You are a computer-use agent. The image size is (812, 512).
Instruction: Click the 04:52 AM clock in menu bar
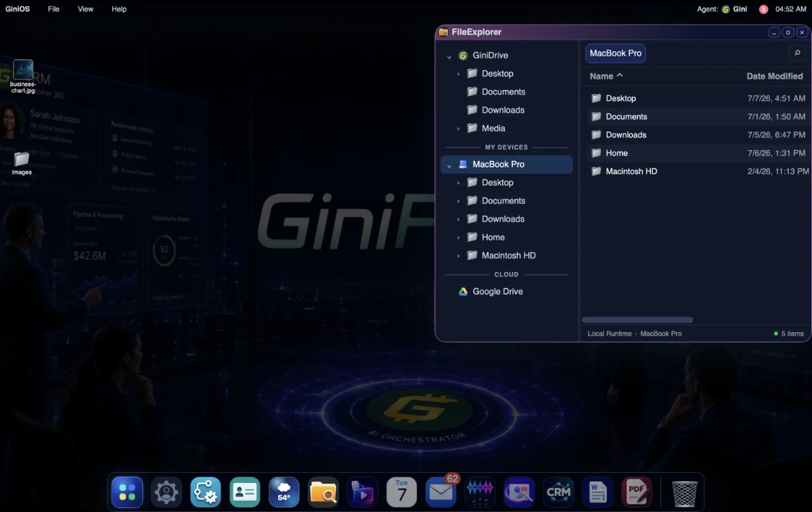click(790, 9)
